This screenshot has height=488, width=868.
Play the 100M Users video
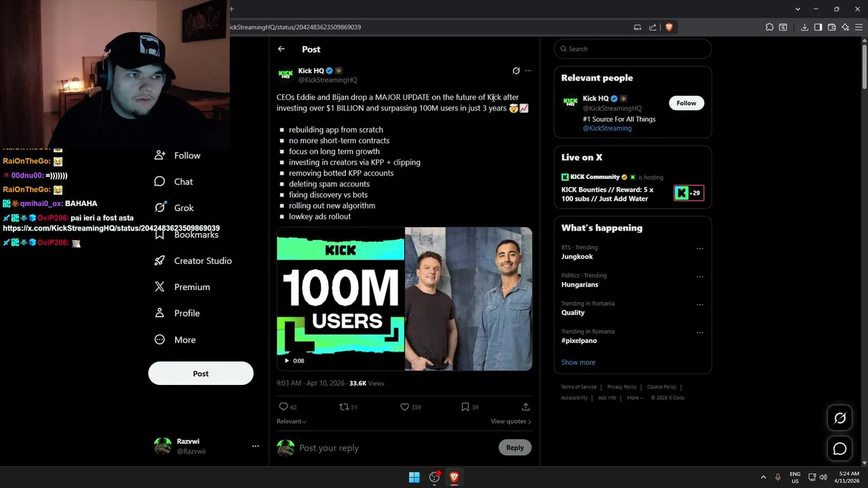click(287, 361)
